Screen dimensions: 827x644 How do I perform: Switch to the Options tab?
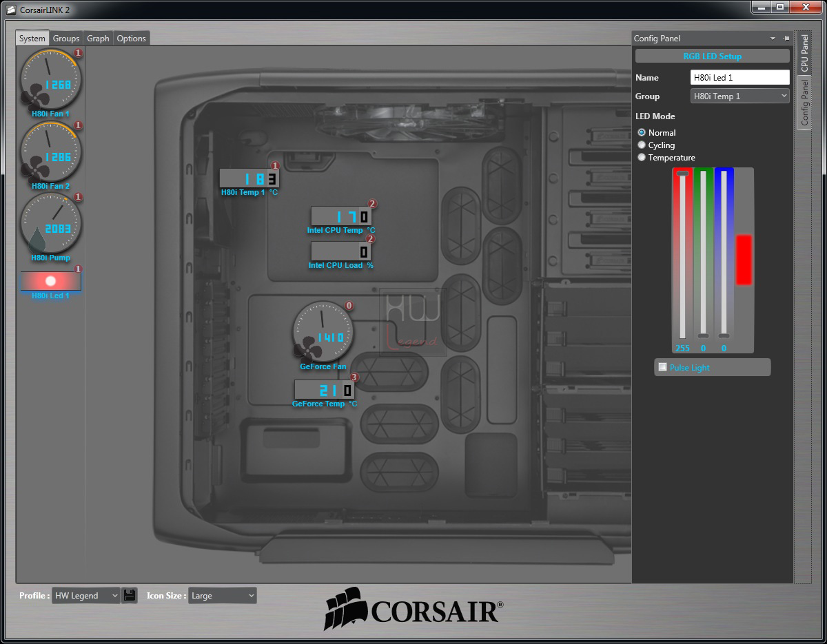click(131, 39)
